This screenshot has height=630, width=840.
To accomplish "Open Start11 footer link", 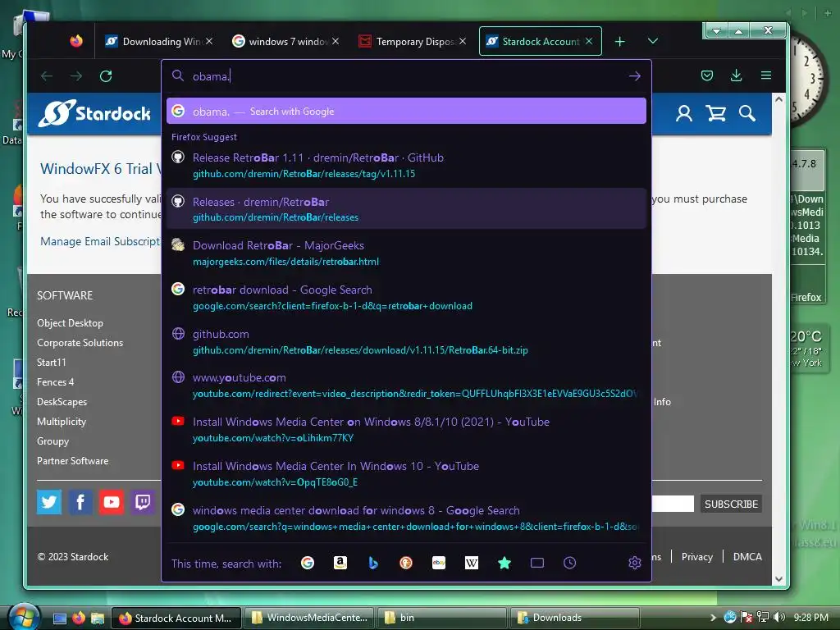I will pyautogui.click(x=52, y=363).
